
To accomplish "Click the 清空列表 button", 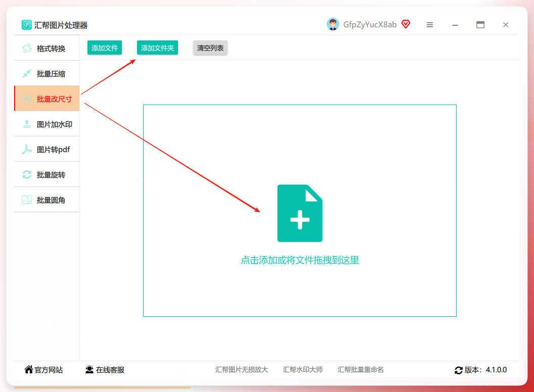I will coord(210,48).
